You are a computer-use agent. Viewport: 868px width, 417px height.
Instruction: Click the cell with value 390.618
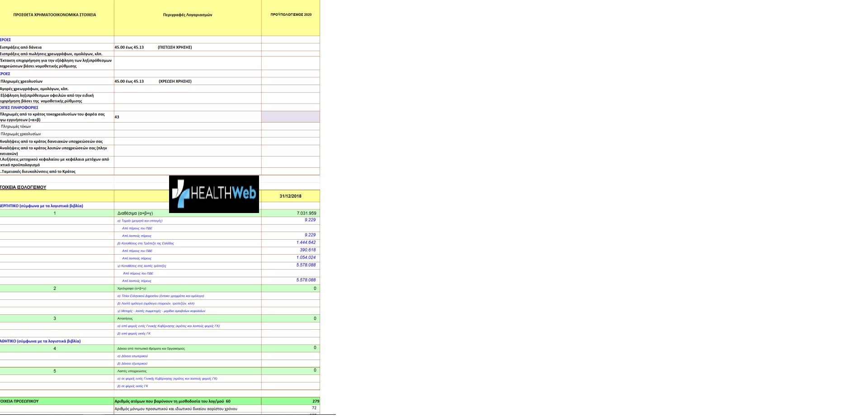pyautogui.click(x=291, y=251)
